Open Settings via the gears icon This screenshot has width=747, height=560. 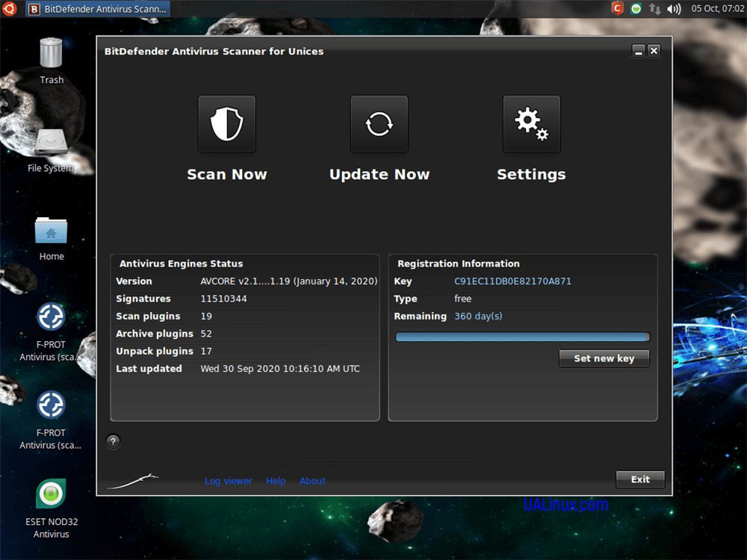click(x=532, y=124)
